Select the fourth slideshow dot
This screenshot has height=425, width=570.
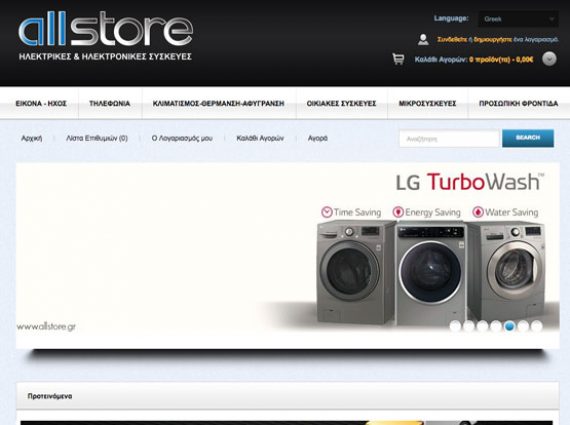pyautogui.click(x=496, y=326)
